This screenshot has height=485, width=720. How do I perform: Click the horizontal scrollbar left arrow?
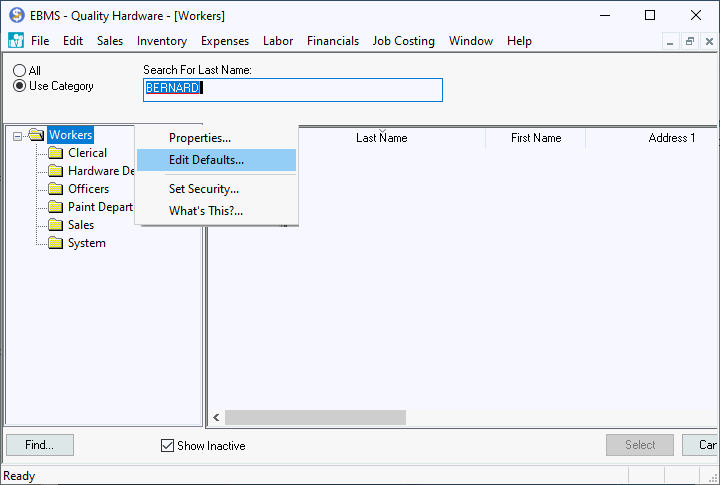coord(215,417)
